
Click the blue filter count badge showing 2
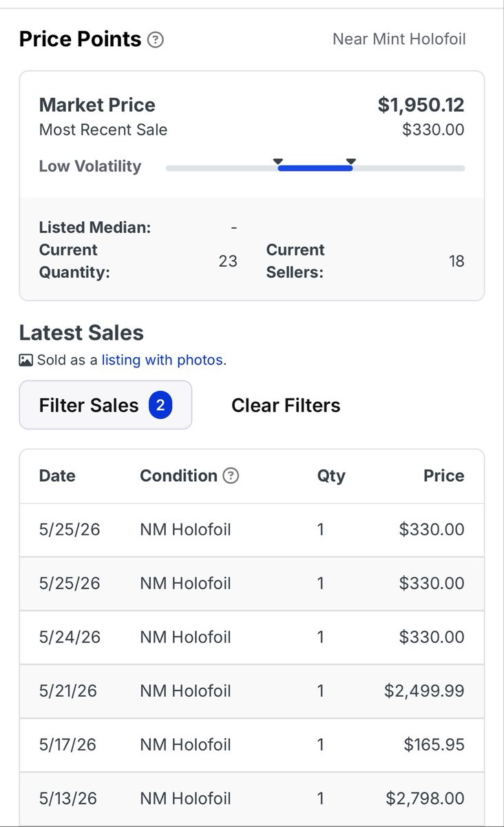160,405
